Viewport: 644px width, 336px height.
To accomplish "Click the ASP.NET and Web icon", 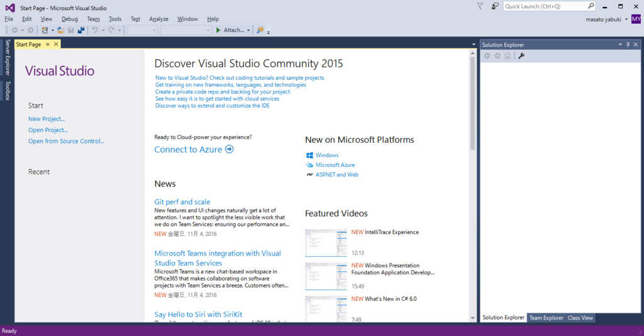I will [309, 174].
